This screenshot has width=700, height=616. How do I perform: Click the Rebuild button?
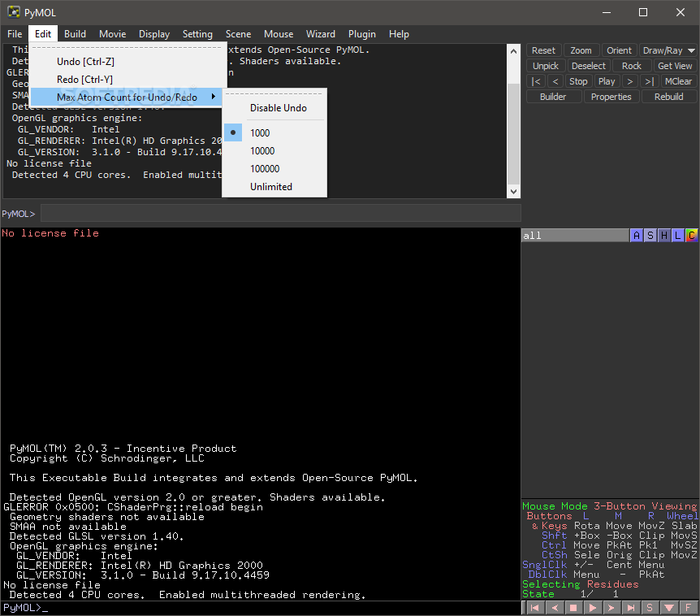pyautogui.click(x=669, y=97)
